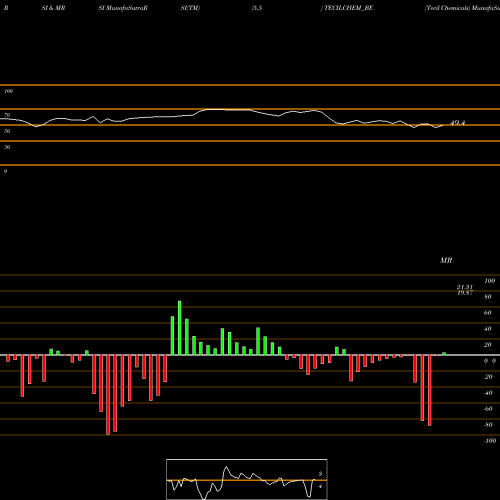Open the mini overview chart thumbnail
This screenshot has width=500, height=500.
(x=247, y=479)
